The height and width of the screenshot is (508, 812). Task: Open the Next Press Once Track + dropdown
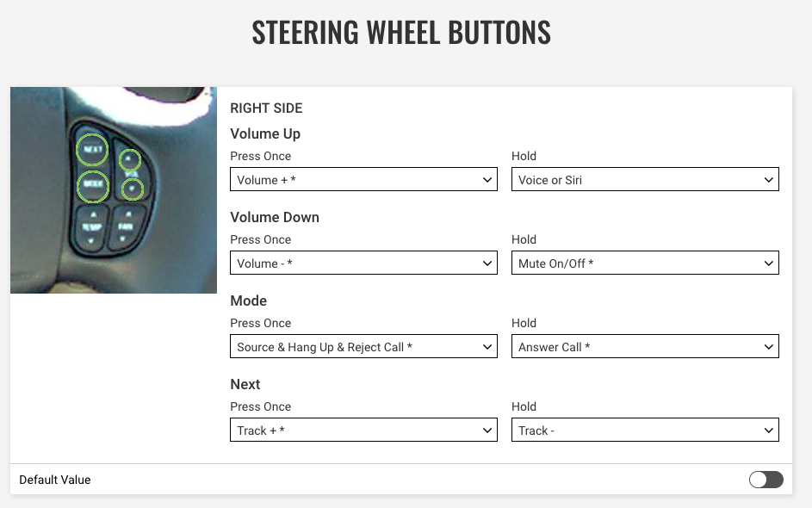[x=363, y=430]
